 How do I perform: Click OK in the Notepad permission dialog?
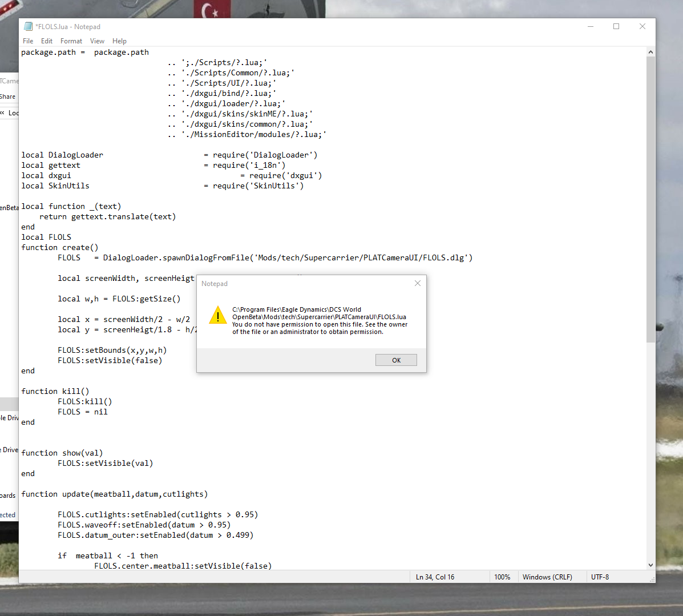396,360
